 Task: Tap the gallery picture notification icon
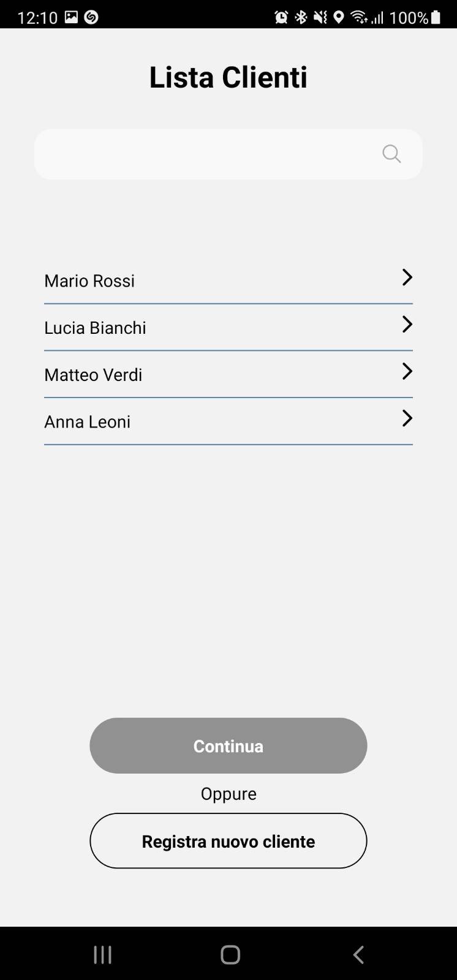pos(72,17)
